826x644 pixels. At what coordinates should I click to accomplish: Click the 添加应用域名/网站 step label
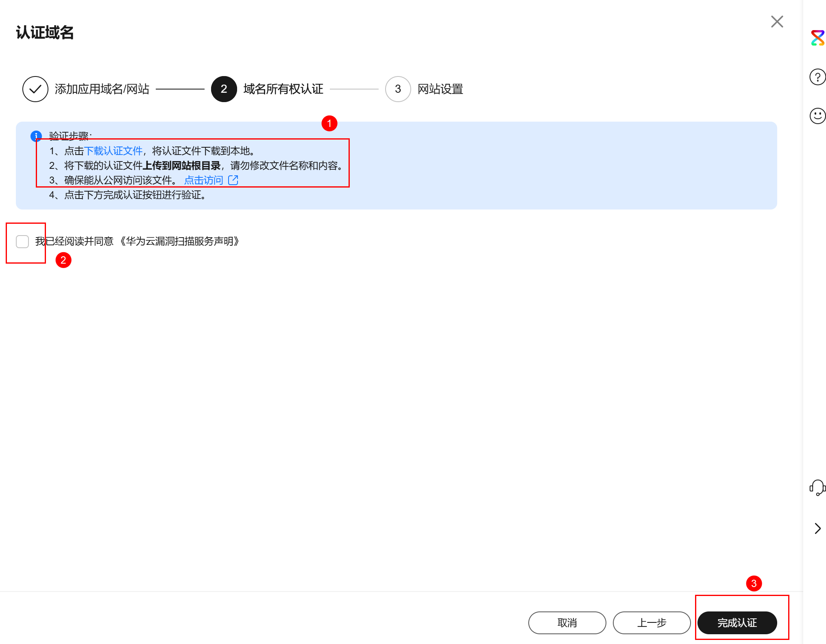[x=102, y=89]
